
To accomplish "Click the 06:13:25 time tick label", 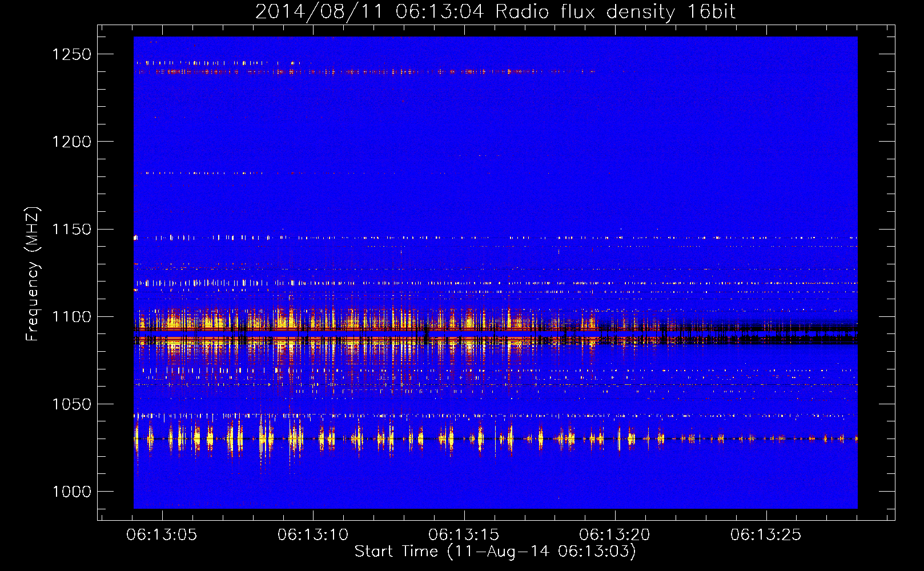I will (766, 534).
